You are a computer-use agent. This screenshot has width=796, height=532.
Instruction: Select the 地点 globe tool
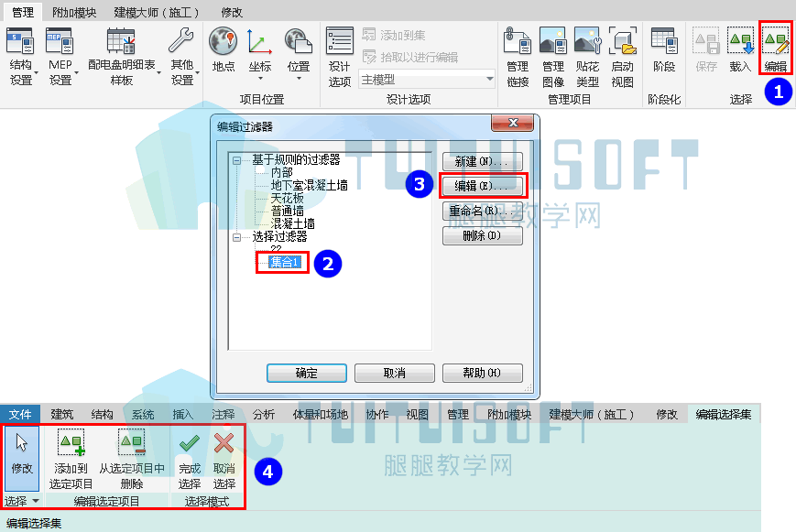[x=224, y=49]
